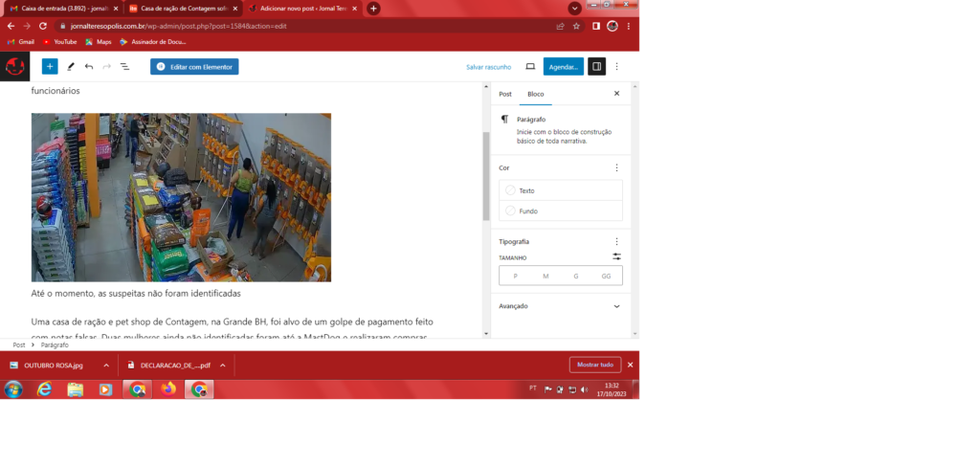Viewport: 980px width, 466px height.
Task: Open the DECLARACAO_DE_...pdf download
Action: (168, 366)
